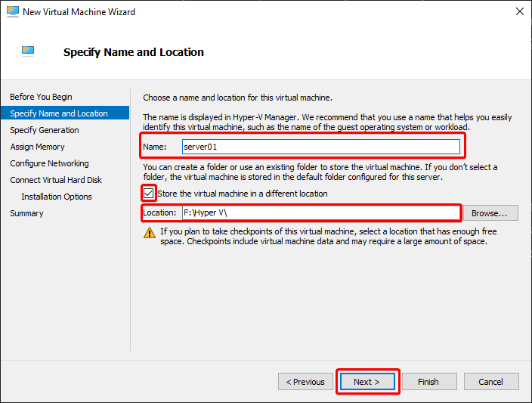Open the Browse folder dialog
This screenshot has height=403, width=532.
coord(490,213)
